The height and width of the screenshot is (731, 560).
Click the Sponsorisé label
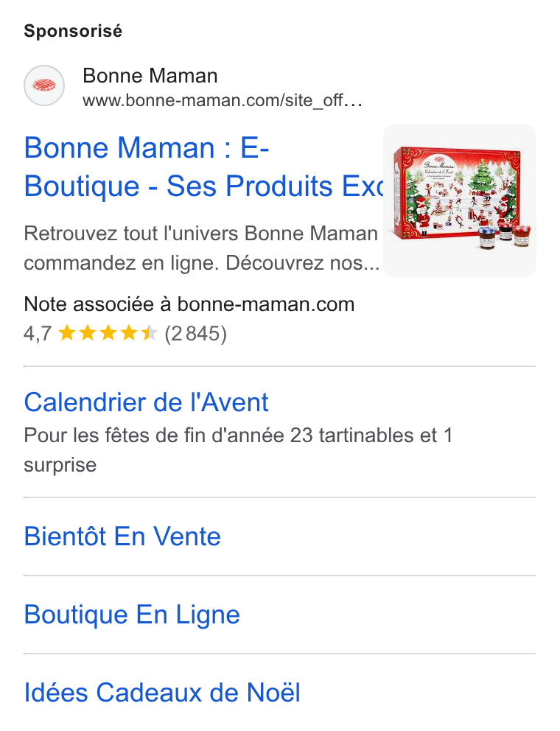[x=73, y=31]
